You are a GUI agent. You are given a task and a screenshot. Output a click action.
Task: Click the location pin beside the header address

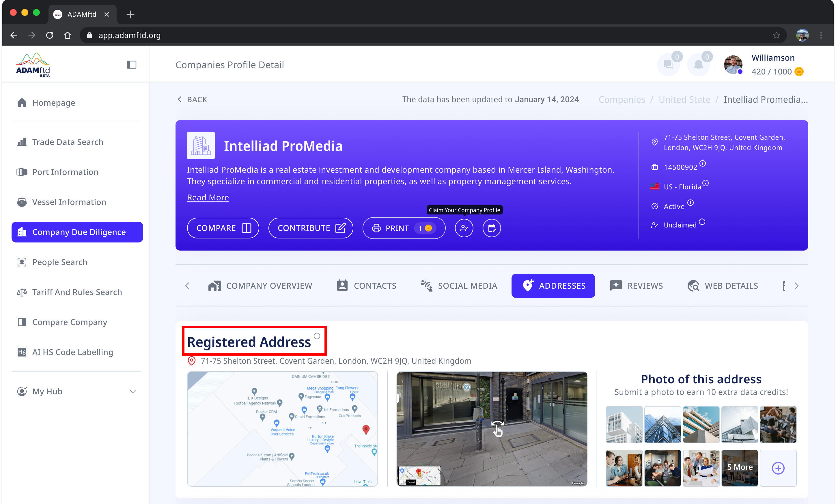tap(654, 142)
